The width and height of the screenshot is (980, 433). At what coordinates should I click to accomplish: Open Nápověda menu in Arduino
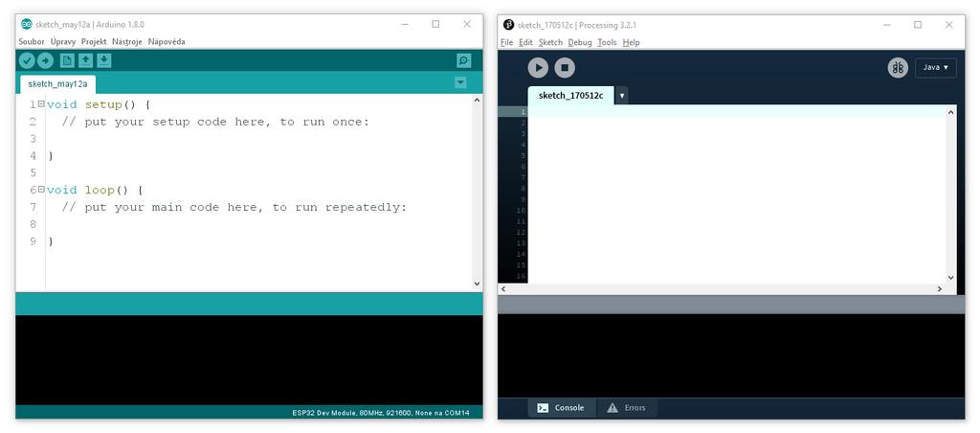point(167,42)
